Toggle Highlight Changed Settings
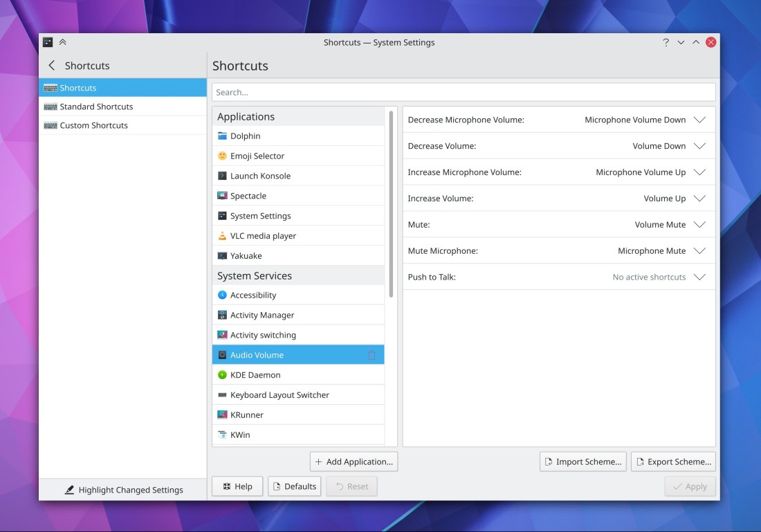Screen dimensions: 761x532 coord(123,490)
